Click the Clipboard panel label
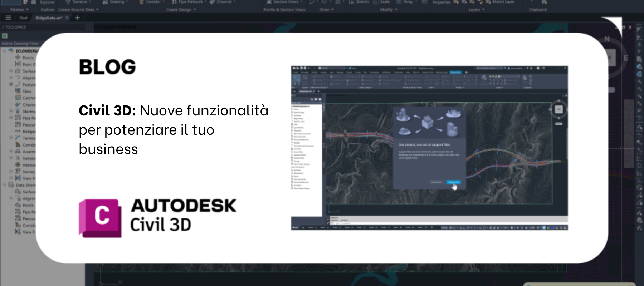The image size is (644, 286). 538,10
